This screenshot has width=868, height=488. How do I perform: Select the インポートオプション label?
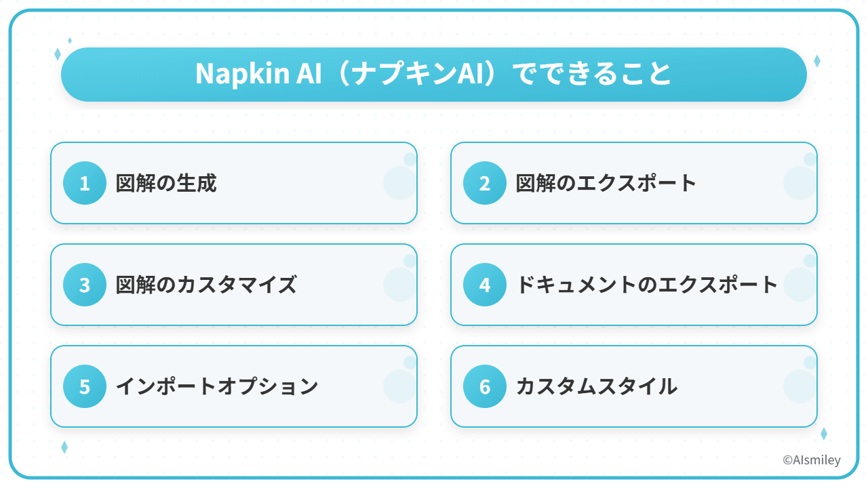pos(217,386)
